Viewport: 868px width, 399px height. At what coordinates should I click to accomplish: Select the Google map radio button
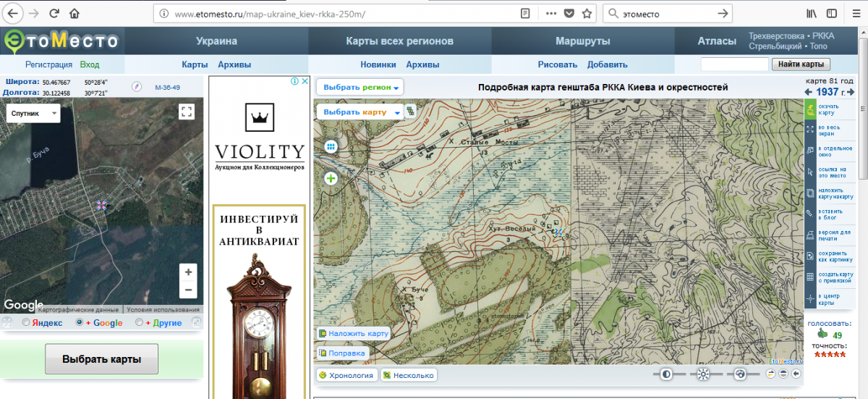(80, 323)
